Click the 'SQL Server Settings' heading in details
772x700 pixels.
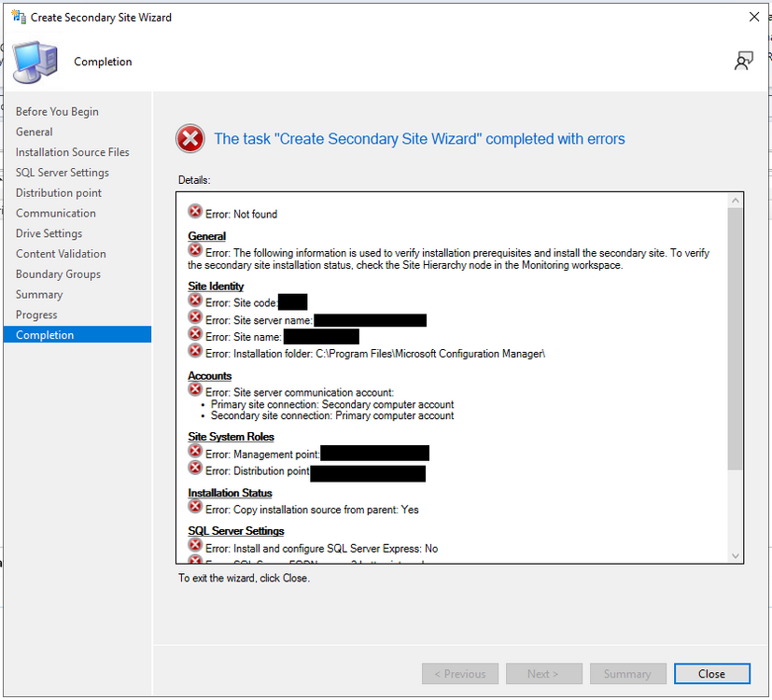(236, 531)
